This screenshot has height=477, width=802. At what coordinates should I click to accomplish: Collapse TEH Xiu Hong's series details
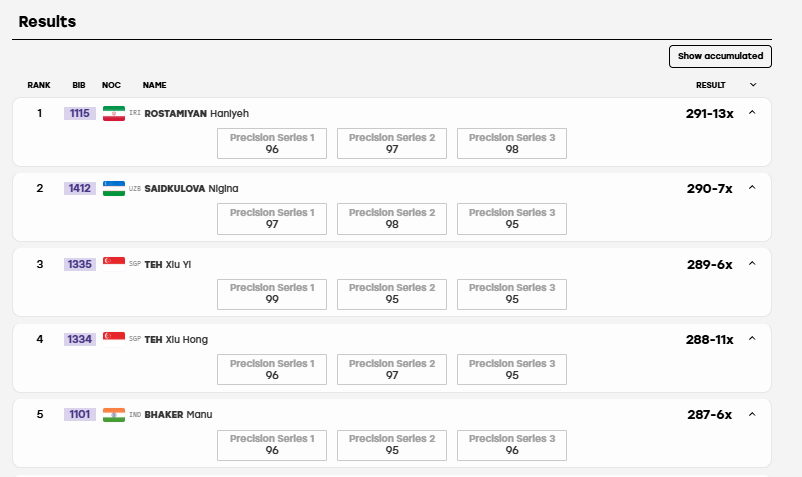(752, 338)
